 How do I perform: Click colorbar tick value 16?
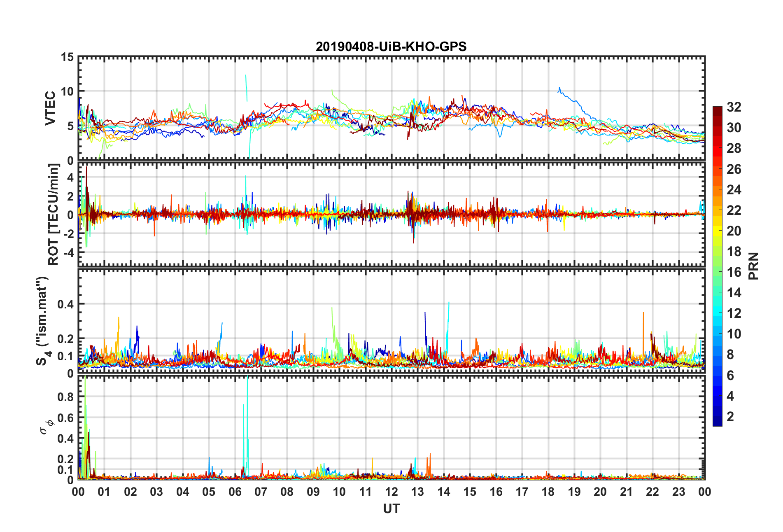734,272
